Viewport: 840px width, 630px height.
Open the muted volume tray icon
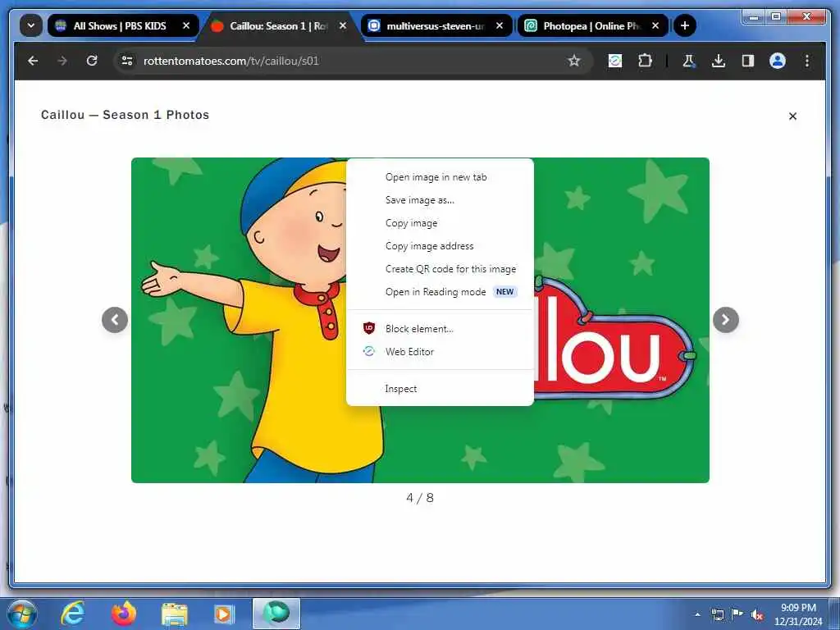(x=757, y=615)
